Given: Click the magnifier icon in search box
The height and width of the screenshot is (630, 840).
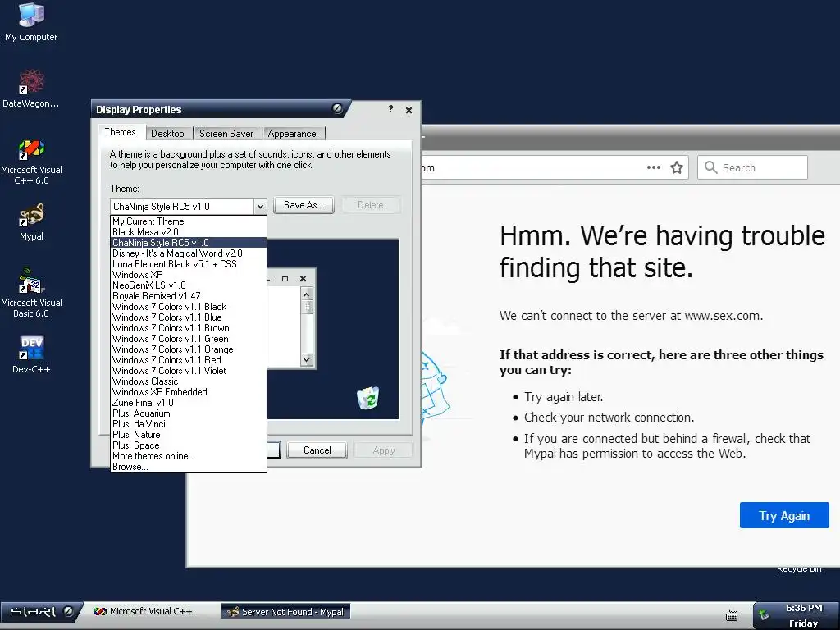Looking at the screenshot, I should pyautogui.click(x=711, y=167).
